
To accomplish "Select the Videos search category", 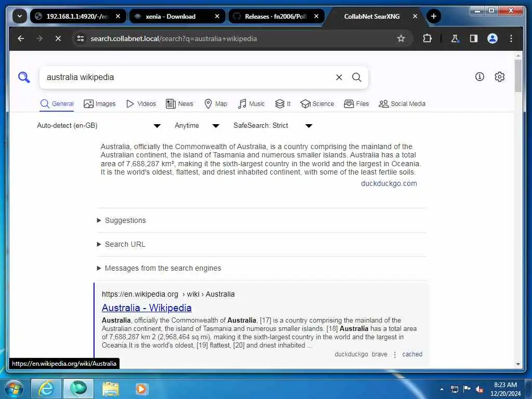I will point(141,104).
